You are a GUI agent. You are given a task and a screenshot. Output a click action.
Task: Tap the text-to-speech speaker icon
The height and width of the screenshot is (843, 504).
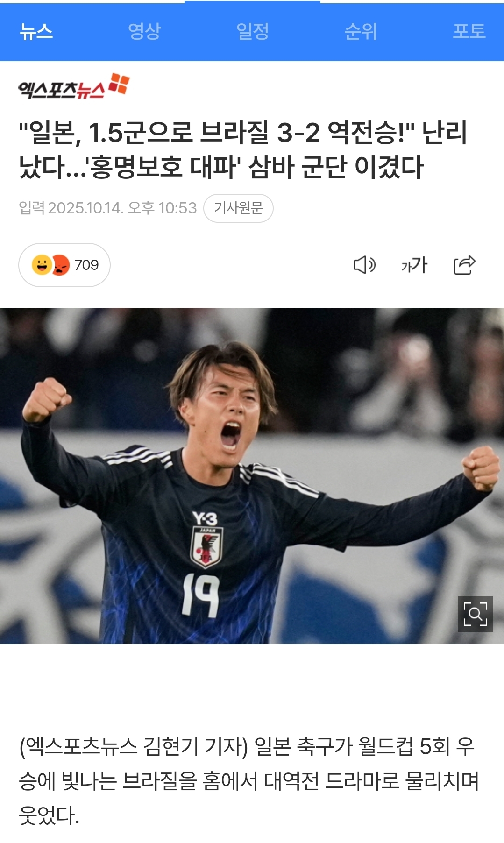click(x=364, y=265)
